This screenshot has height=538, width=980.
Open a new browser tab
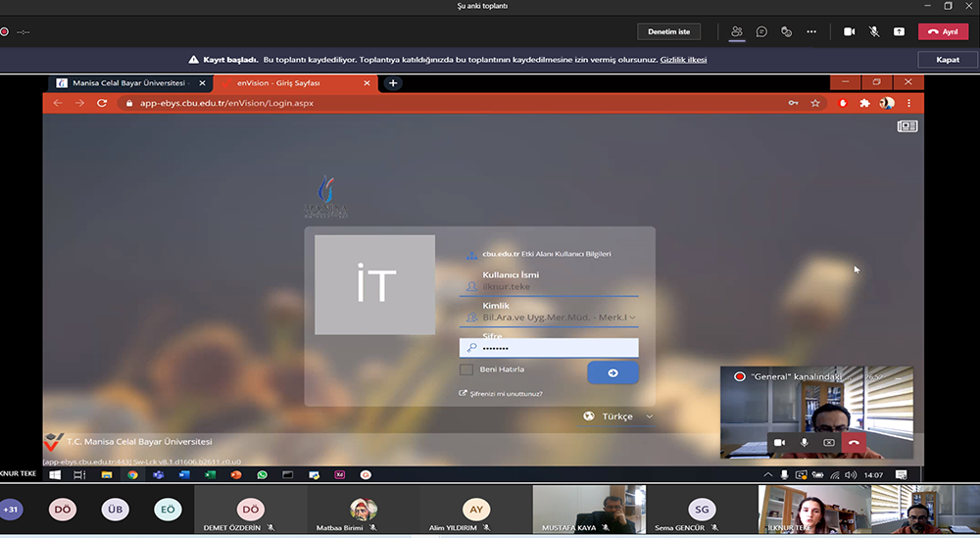pyautogui.click(x=393, y=83)
